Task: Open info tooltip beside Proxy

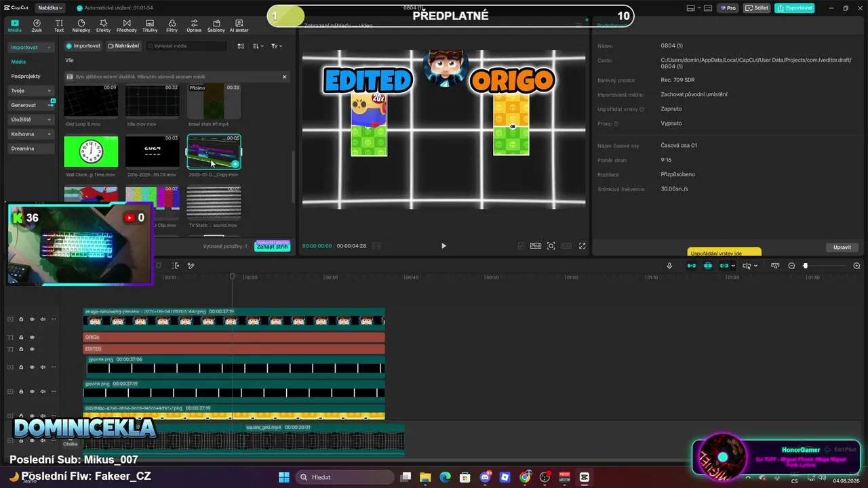Action: pos(616,124)
